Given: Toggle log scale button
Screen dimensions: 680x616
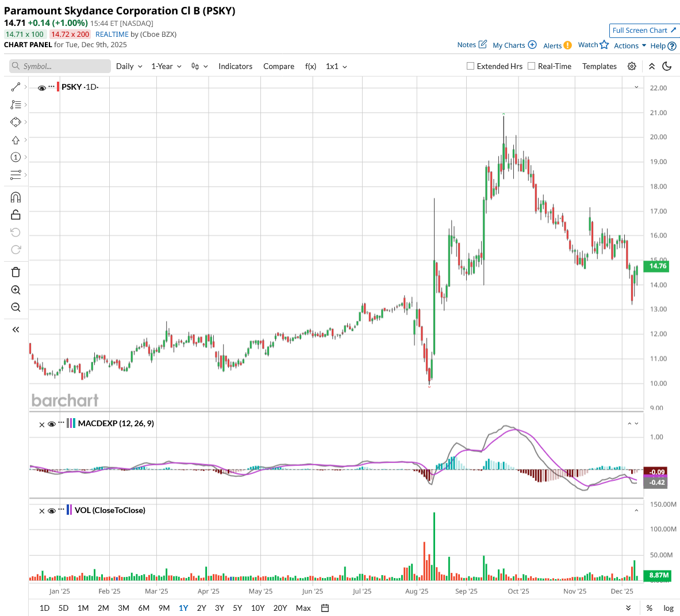Looking at the screenshot, I should tap(669, 608).
